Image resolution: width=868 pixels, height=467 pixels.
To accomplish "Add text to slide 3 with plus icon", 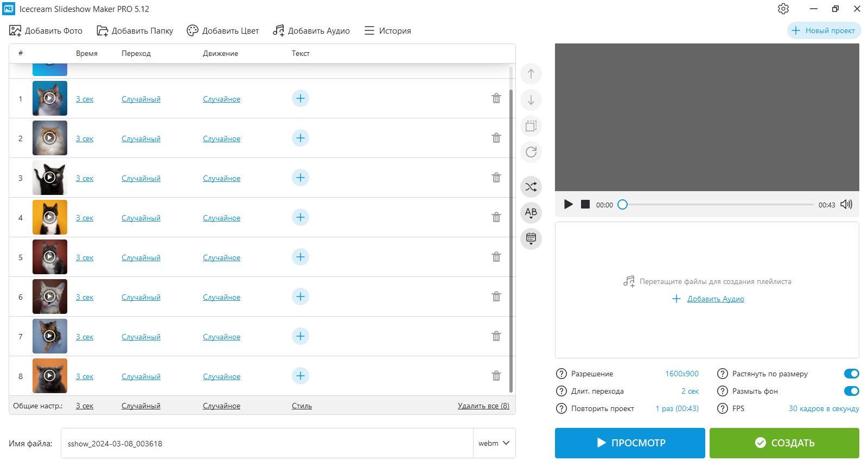I will [301, 178].
